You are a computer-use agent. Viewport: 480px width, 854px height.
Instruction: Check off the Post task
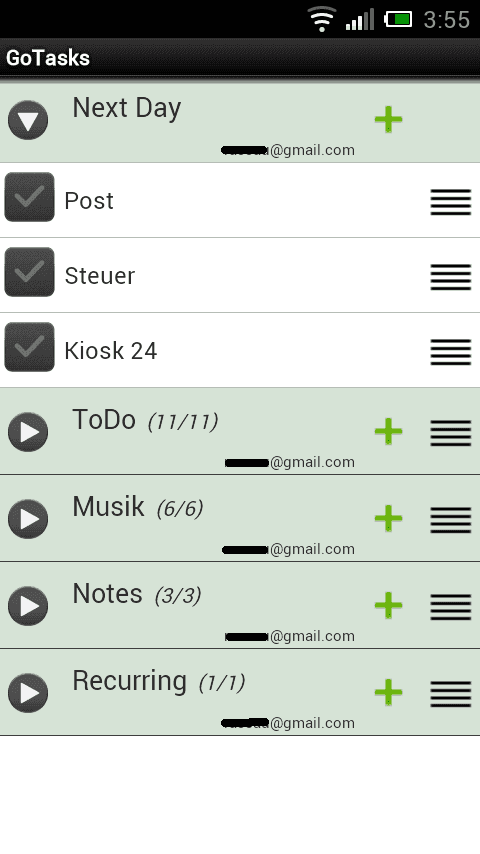(x=29, y=197)
